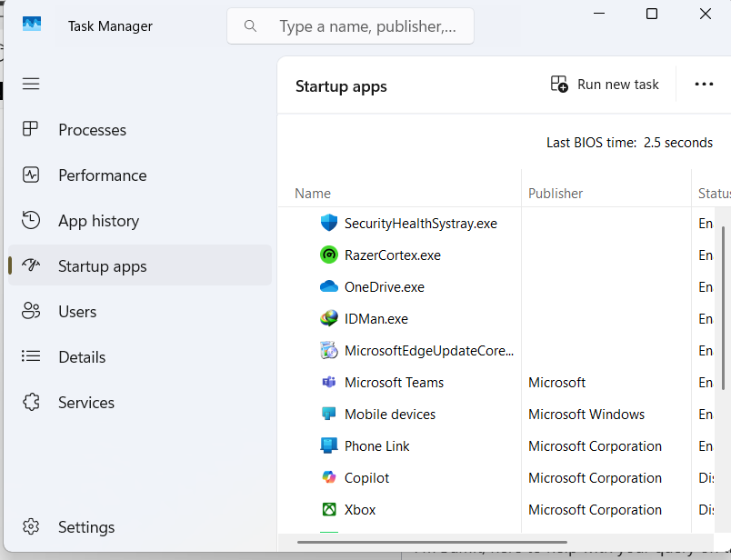Click the Xbox green icon
Screen dimensions: 731x560
[329, 509]
